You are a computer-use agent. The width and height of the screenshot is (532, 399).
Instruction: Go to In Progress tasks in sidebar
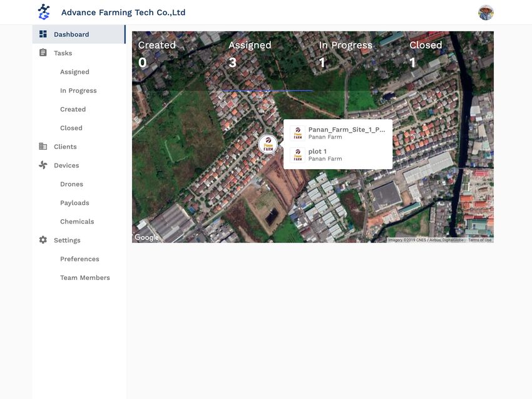tap(79, 90)
